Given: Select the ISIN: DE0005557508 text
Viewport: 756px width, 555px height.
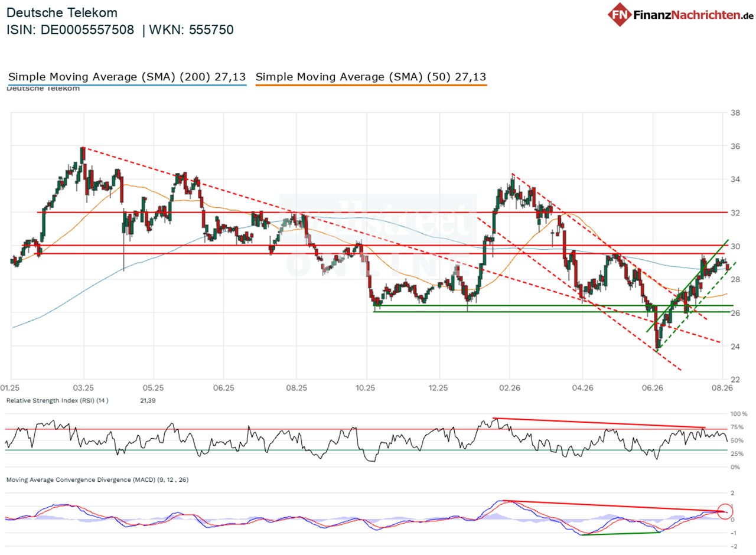Looking at the screenshot, I should pos(70,30).
